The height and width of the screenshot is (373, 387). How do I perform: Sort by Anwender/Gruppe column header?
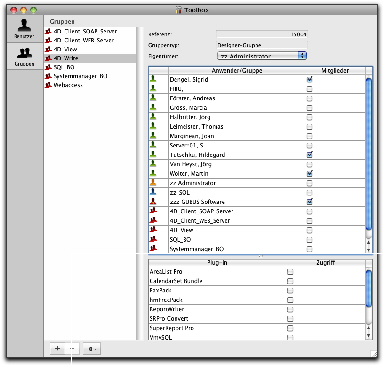pyautogui.click(x=237, y=71)
